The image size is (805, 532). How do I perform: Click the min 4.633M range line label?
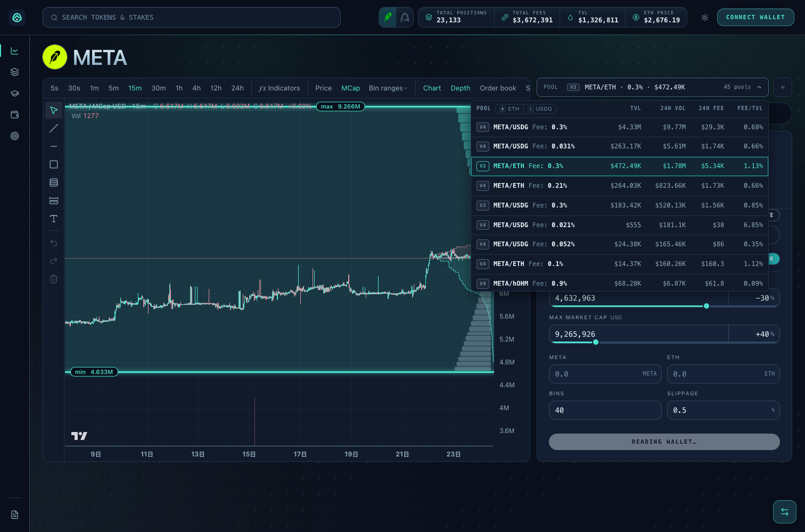pyautogui.click(x=94, y=372)
